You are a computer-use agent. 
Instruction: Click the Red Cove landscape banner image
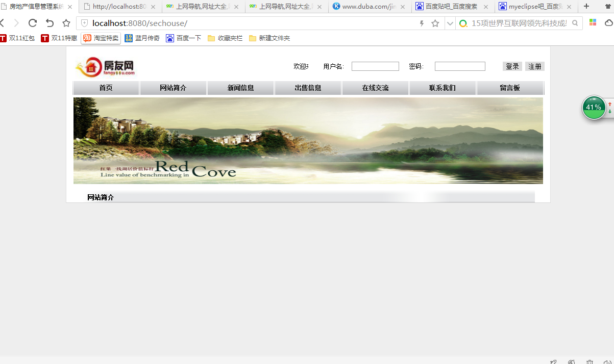308,141
